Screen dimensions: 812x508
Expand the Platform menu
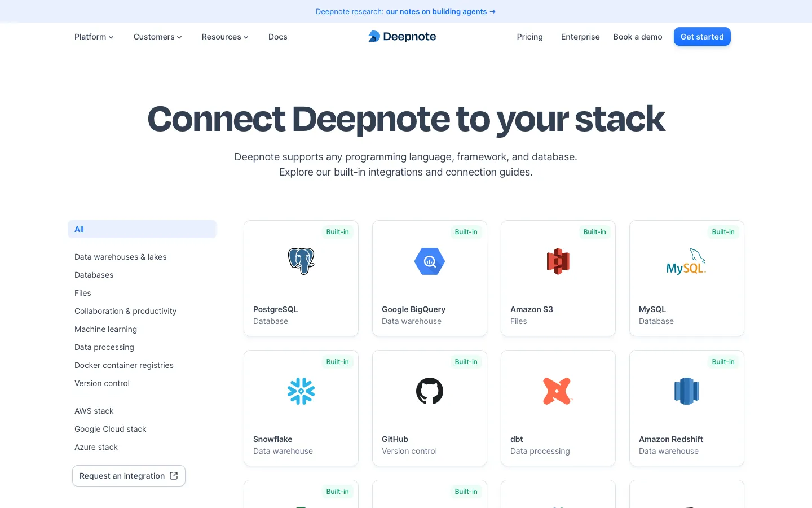94,37
